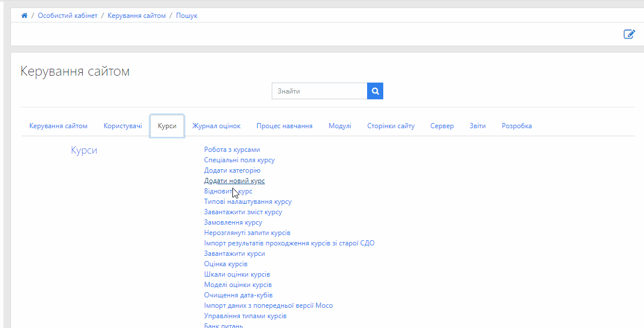
Task: Open Шкали оцінки курсів link
Action: pos(237,274)
